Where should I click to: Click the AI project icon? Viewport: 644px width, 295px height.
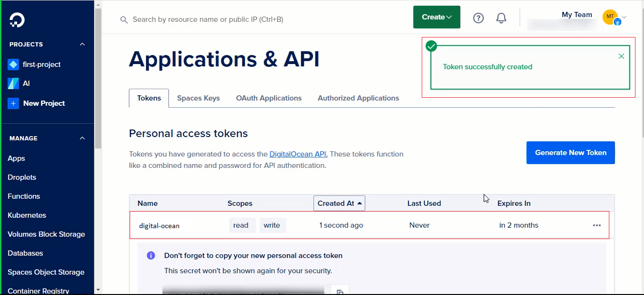coord(13,83)
